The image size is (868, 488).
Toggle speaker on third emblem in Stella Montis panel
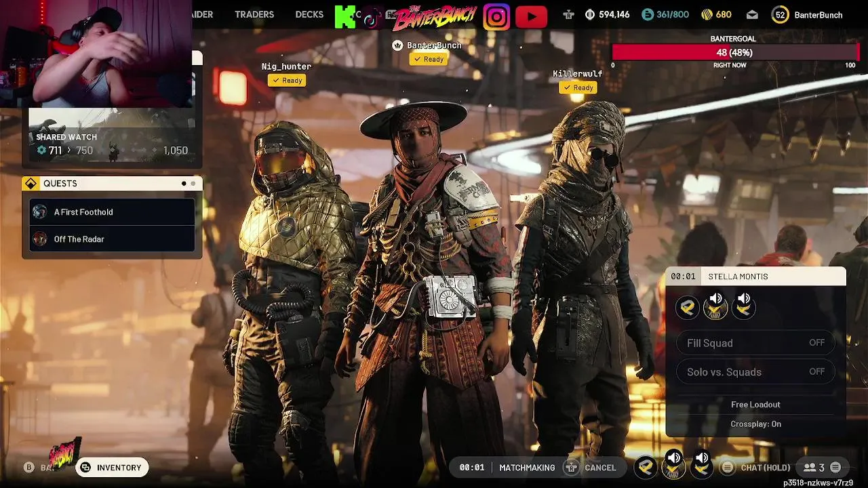pyautogui.click(x=744, y=298)
